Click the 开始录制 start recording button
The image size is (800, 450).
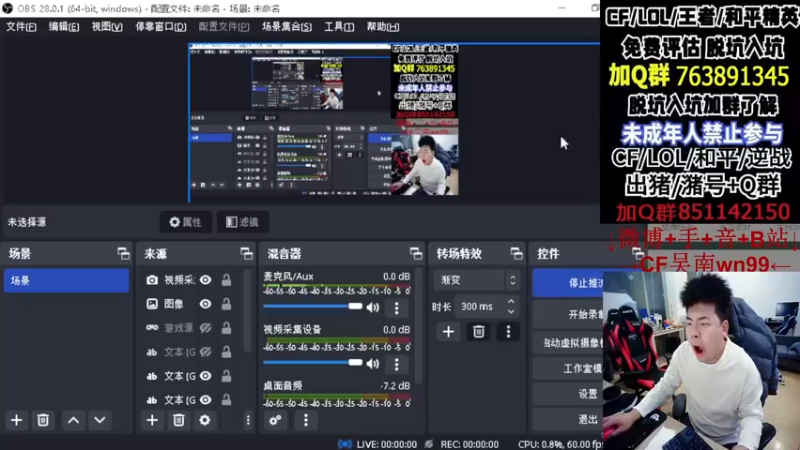[x=568, y=314]
